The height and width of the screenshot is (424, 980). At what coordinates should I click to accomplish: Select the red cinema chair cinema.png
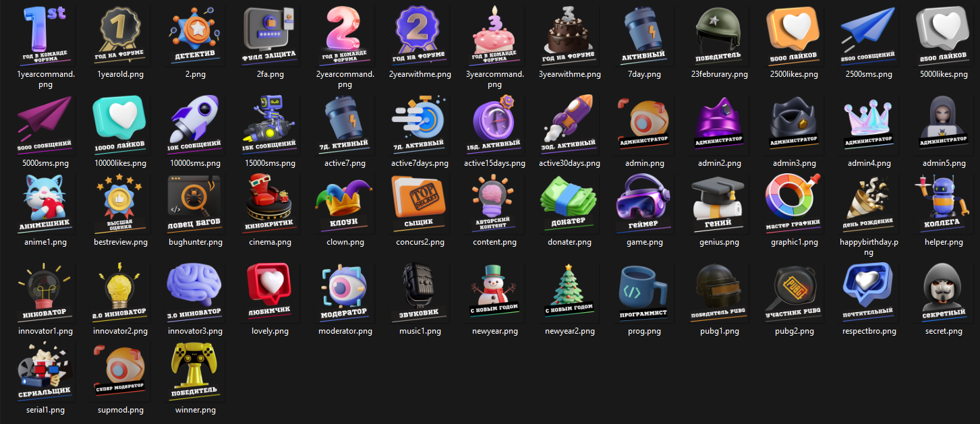(x=270, y=204)
